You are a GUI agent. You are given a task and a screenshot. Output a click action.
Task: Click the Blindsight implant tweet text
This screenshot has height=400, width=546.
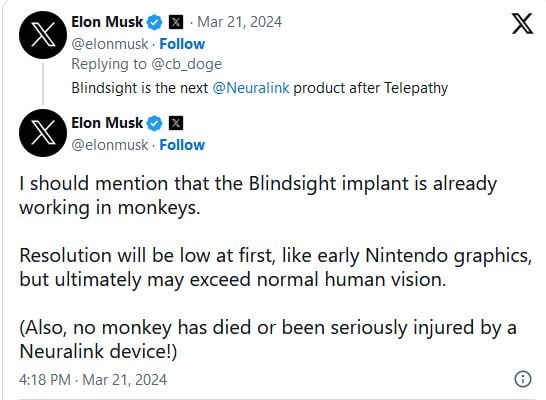(275, 267)
